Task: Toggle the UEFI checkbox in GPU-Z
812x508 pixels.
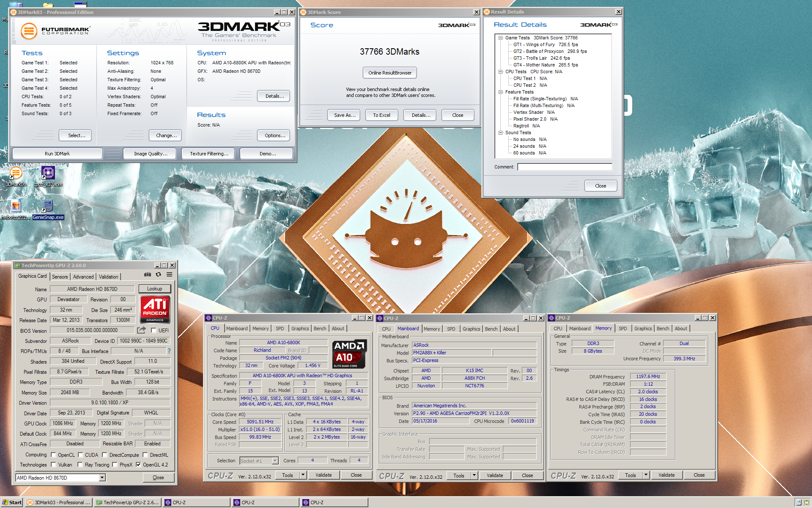Action: (x=154, y=331)
